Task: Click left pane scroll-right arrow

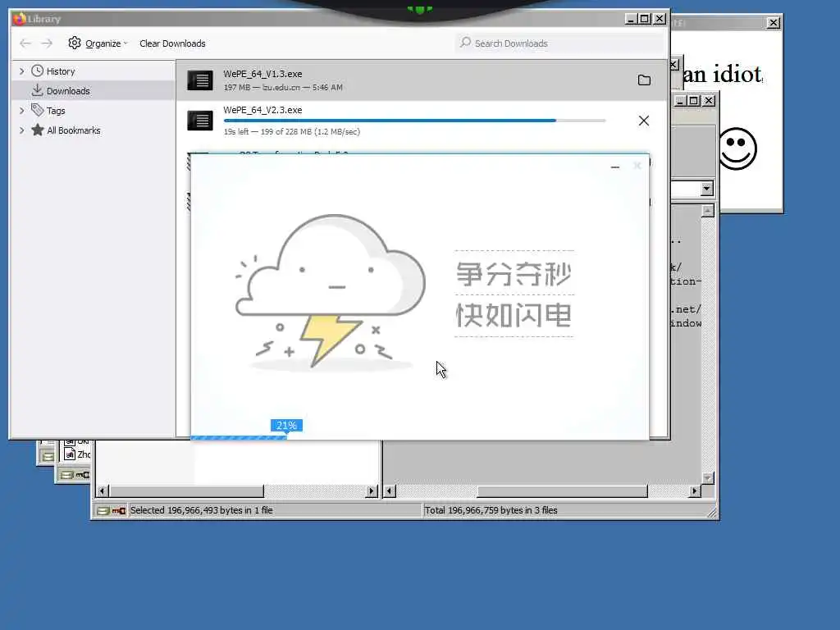Action: pyautogui.click(x=372, y=491)
